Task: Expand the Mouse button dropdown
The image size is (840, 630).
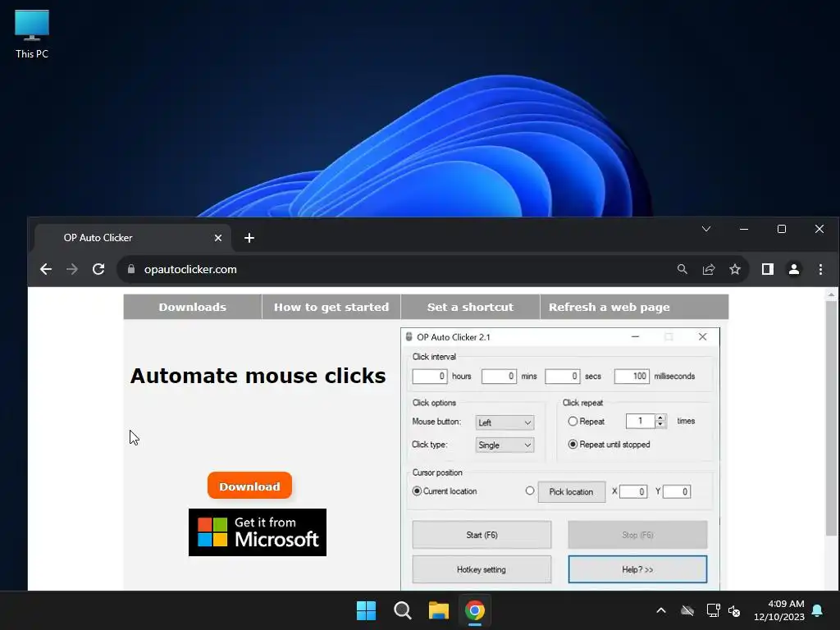Action: tap(504, 422)
